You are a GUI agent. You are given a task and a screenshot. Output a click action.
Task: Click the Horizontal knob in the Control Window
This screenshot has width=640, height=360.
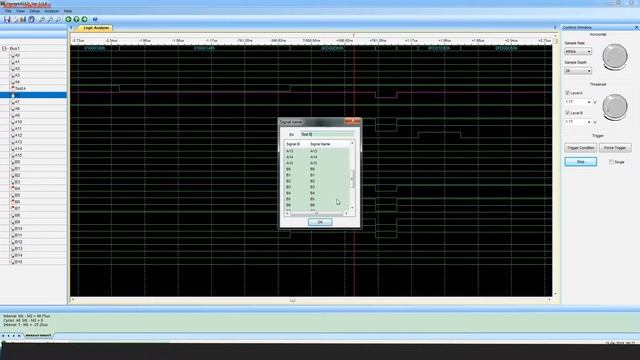pyautogui.click(x=615, y=57)
